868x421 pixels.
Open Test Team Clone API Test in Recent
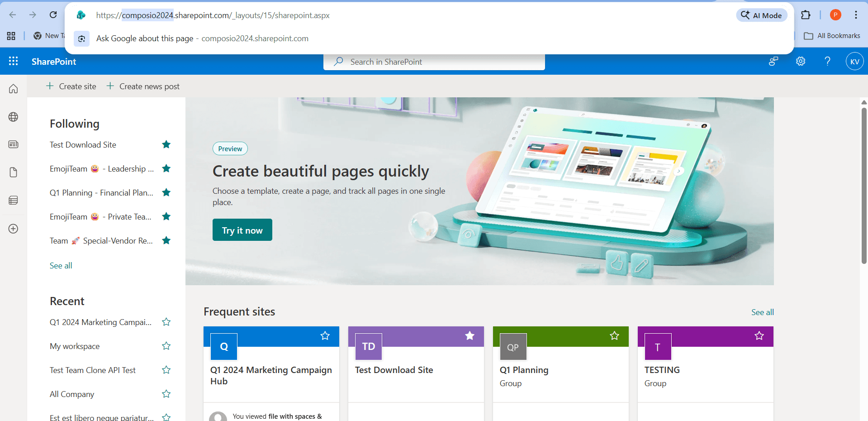tap(93, 370)
